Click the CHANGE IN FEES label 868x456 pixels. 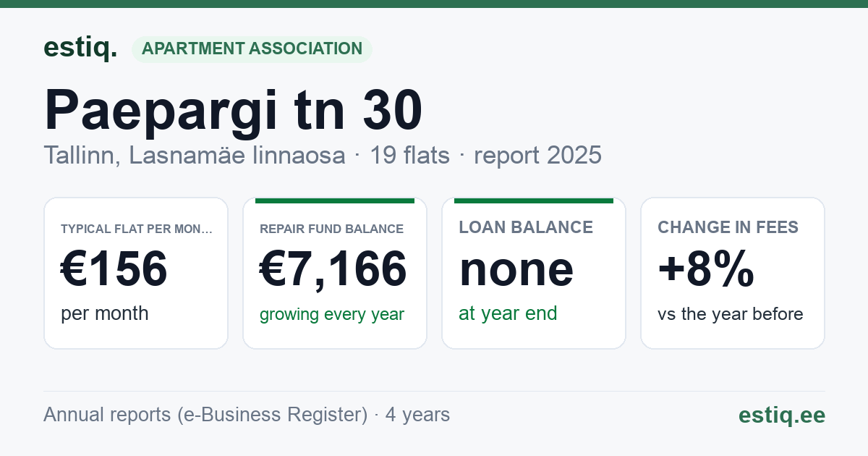728,227
